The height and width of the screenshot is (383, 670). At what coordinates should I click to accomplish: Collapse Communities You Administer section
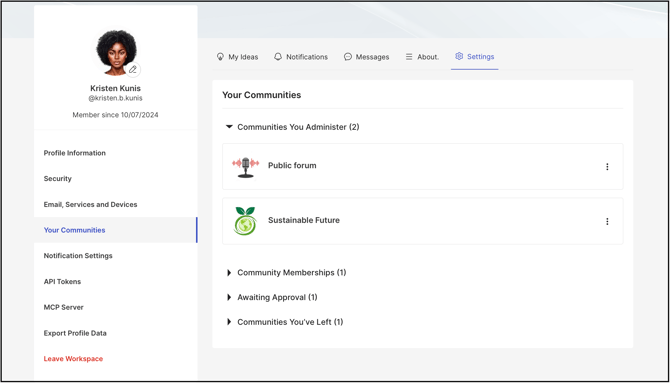point(229,127)
